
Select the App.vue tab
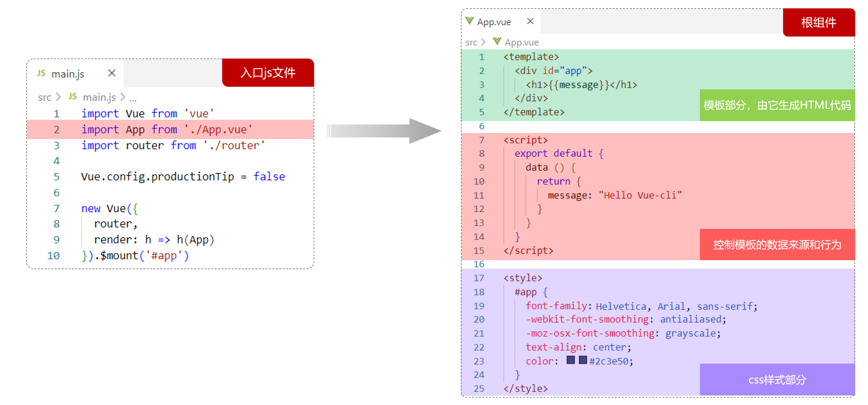501,22
